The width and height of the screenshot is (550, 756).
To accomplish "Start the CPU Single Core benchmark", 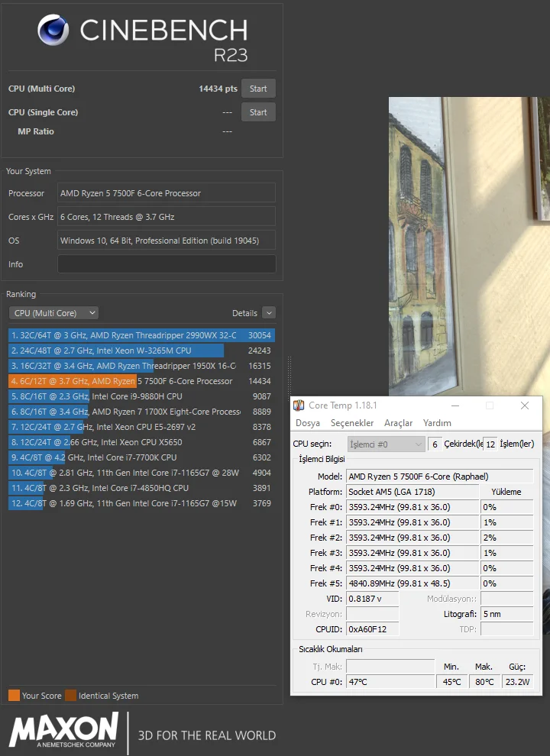I will point(258,112).
